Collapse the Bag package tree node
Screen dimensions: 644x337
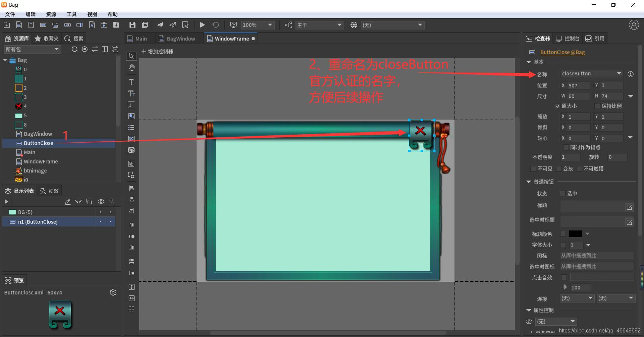coord(5,60)
